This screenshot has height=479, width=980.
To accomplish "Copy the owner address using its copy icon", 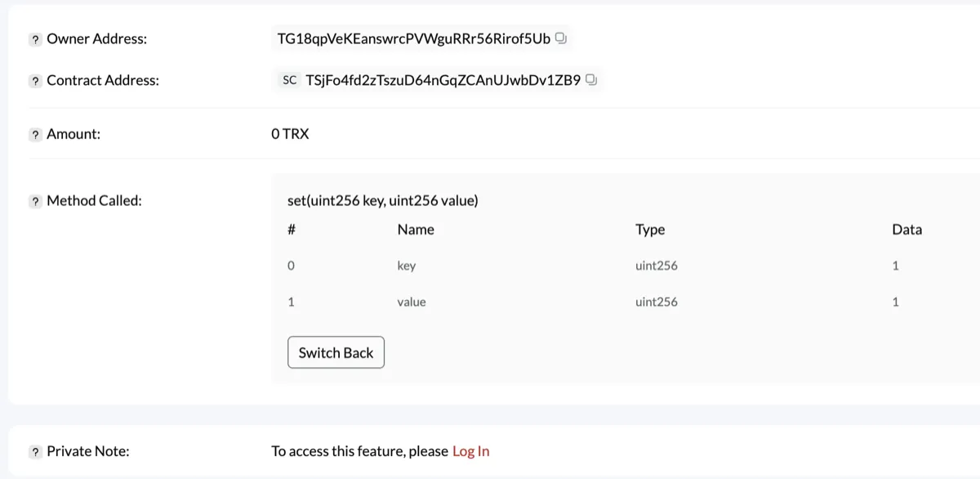I will 560,37.
